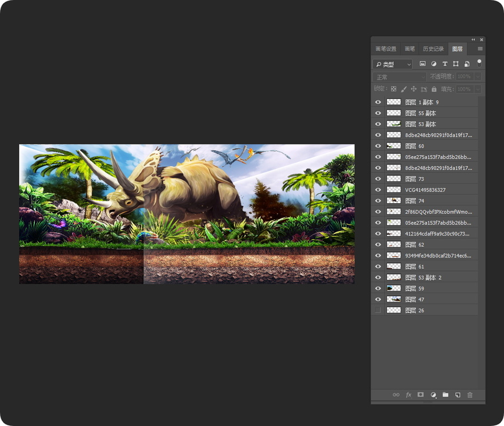Select layer starting with 2f86DQQvbfIPXcobmfWmo
The image size is (504, 426).
[438, 212]
